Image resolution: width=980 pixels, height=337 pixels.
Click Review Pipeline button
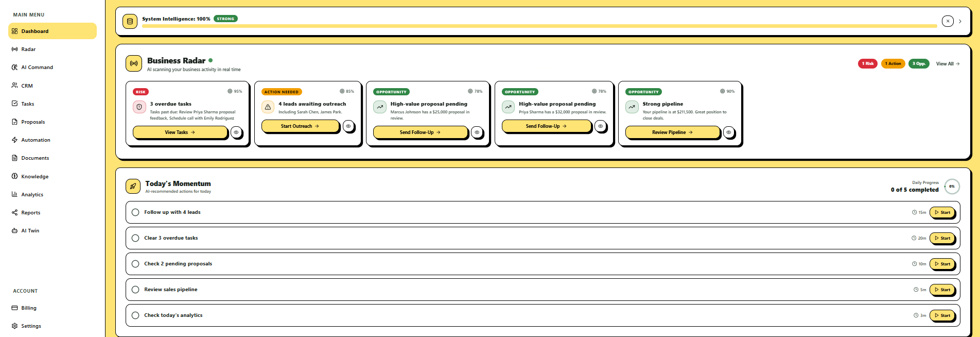pyautogui.click(x=672, y=132)
